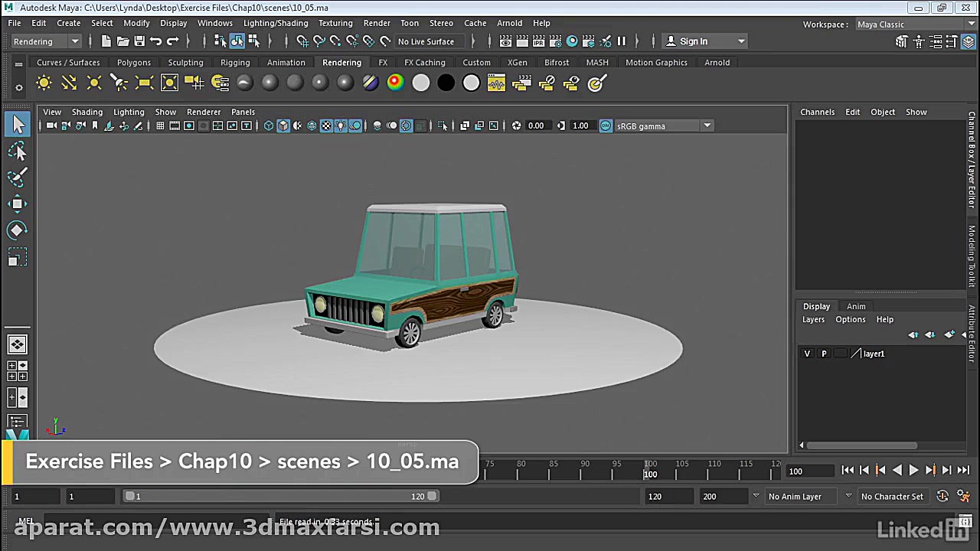Activate the Lasso select tool

pyautogui.click(x=18, y=152)
